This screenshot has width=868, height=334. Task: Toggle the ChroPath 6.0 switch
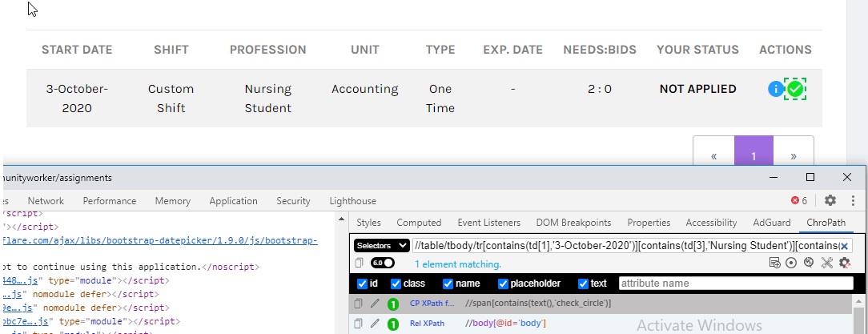coord(384,264)
